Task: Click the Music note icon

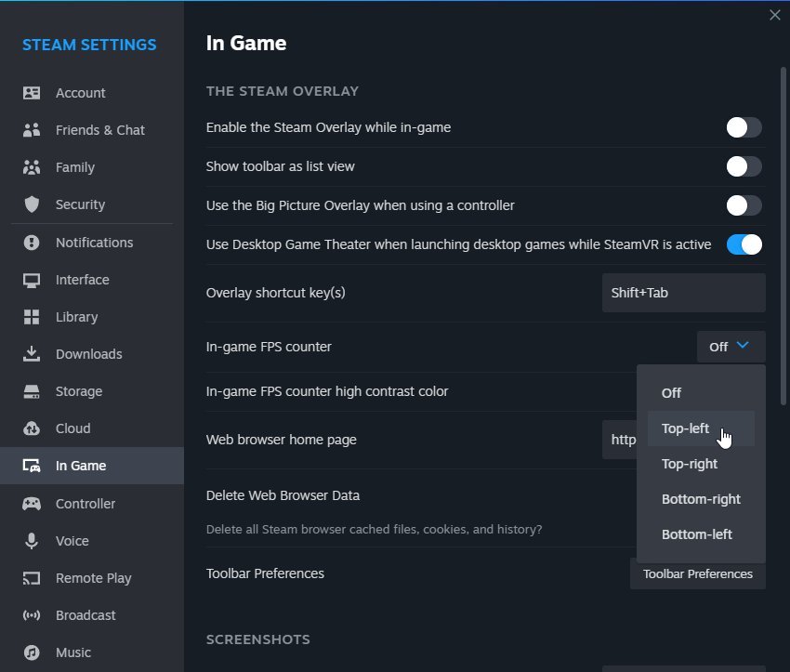Action: pyautogui.click(x=32, y=652)
